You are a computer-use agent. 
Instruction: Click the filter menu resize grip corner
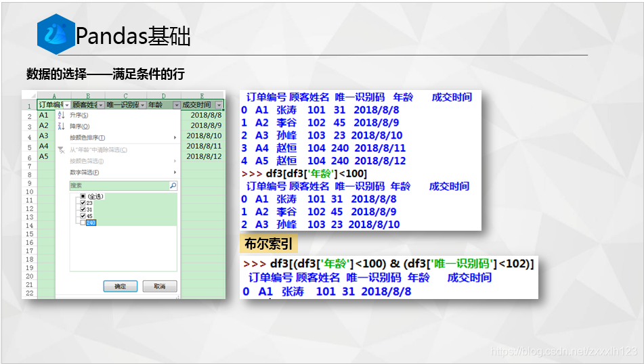tap(178, 297)
